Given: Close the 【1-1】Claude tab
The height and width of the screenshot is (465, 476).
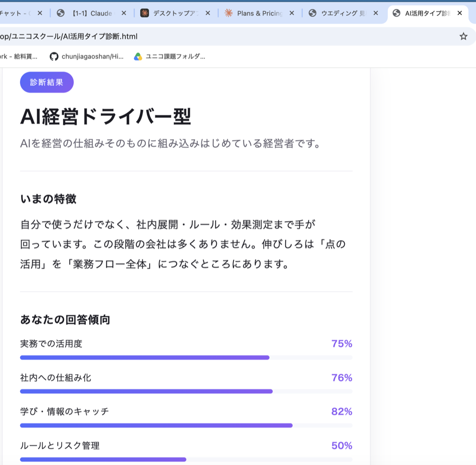Looking at the screenshot, I should point(124,13).
